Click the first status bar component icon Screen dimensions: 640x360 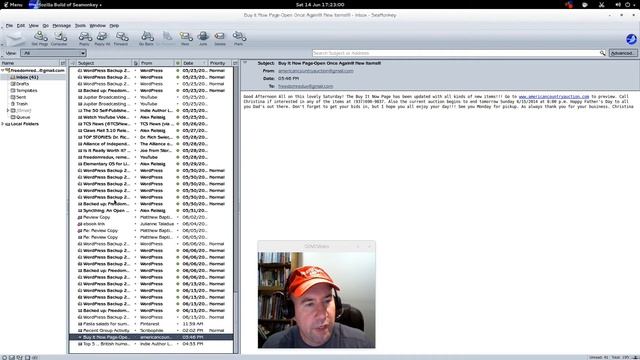click(x=4, y=357)
